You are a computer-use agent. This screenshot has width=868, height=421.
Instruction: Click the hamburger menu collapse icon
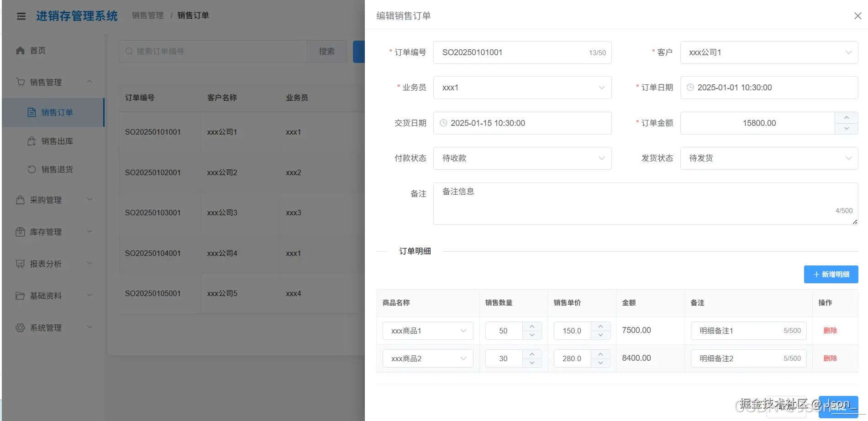point(21,16)
